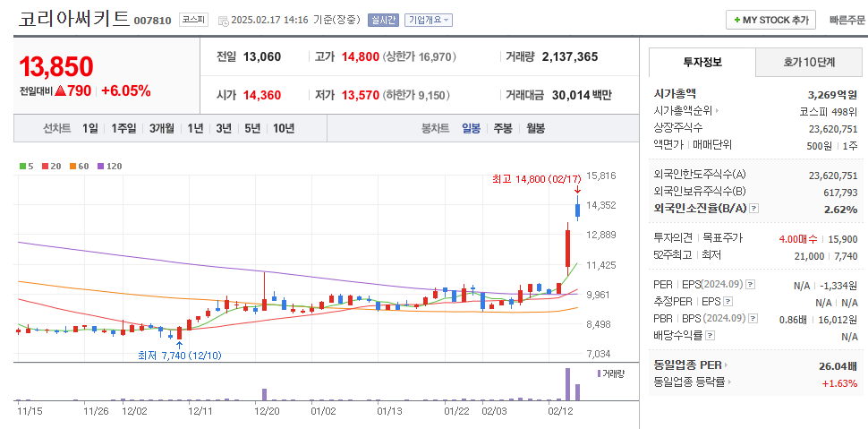Open the help icon beside PER EPS(2024.09)
The width and height of the screenshot is (868, 429).
[750, 285]
